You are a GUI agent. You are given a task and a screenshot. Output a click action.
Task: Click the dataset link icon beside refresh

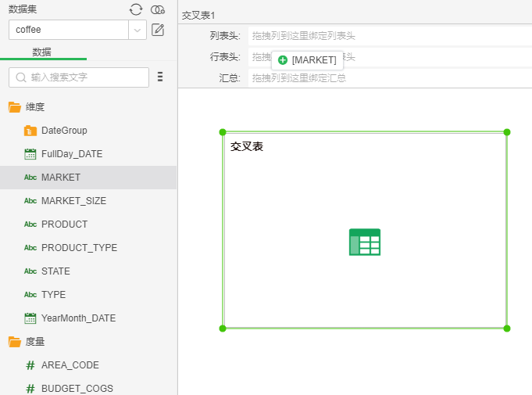pos(158,9)
